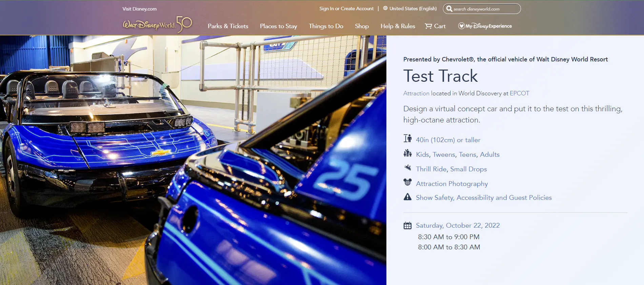Click the Presented by Chevrolet sponsor line
The width and height of the screenshot is (644, 285).
pyautogui.click(x=505, y=59)
